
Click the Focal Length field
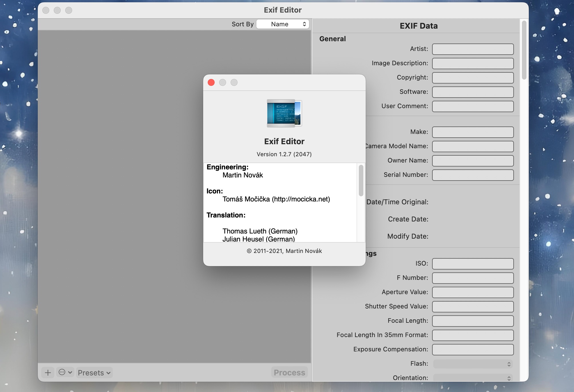pos(473,321)
